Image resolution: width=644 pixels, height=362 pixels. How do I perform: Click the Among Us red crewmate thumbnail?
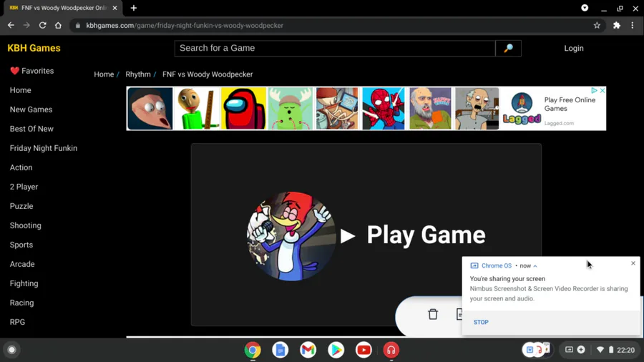pos(243,108)
